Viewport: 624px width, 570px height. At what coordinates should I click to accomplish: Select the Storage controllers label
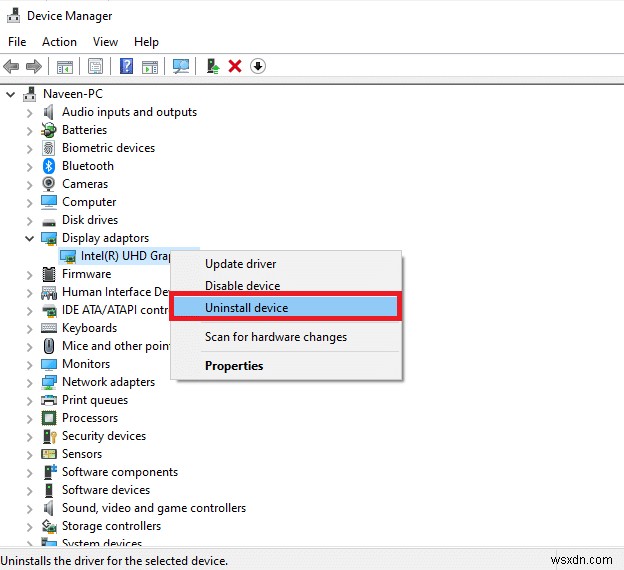click(x=111, y=526)
